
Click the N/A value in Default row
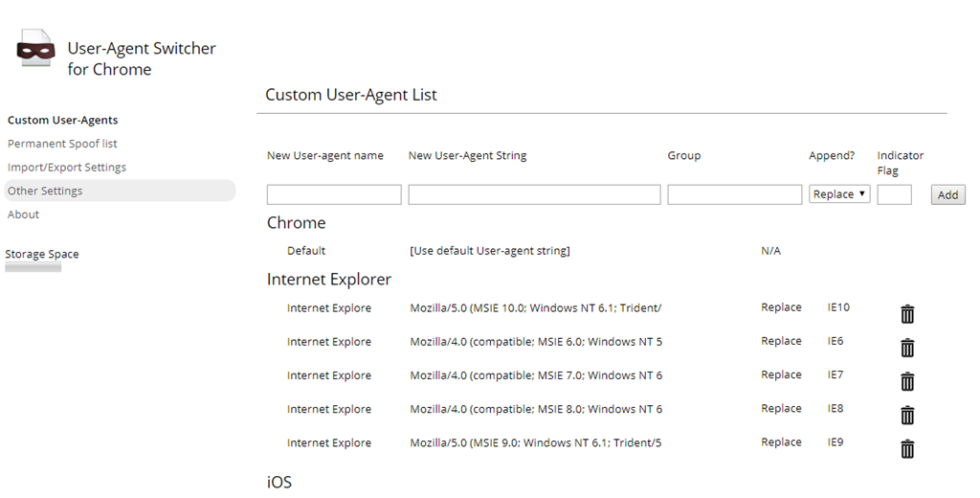770,251
